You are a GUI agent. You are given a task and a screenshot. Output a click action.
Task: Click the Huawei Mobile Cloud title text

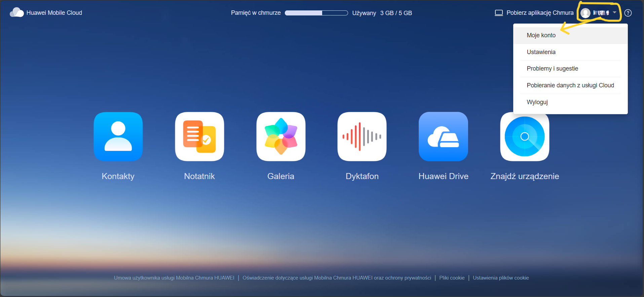pos(54,13)
